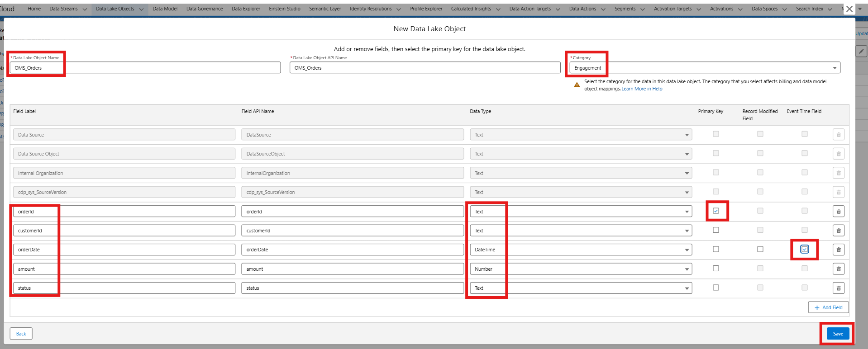Close the New Data Lake Object dialog
This screenshot has height=349, width=868.
click(849, 9)
